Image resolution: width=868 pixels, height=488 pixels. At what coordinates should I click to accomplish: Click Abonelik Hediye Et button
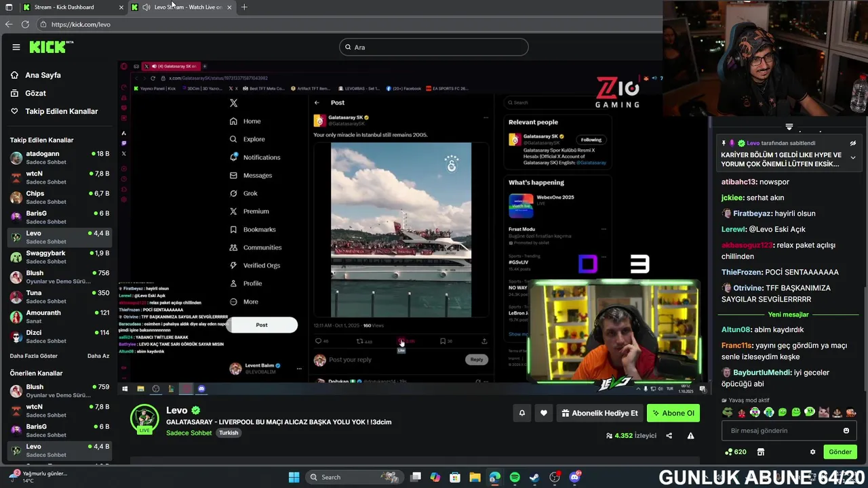(x=600, y=413)
